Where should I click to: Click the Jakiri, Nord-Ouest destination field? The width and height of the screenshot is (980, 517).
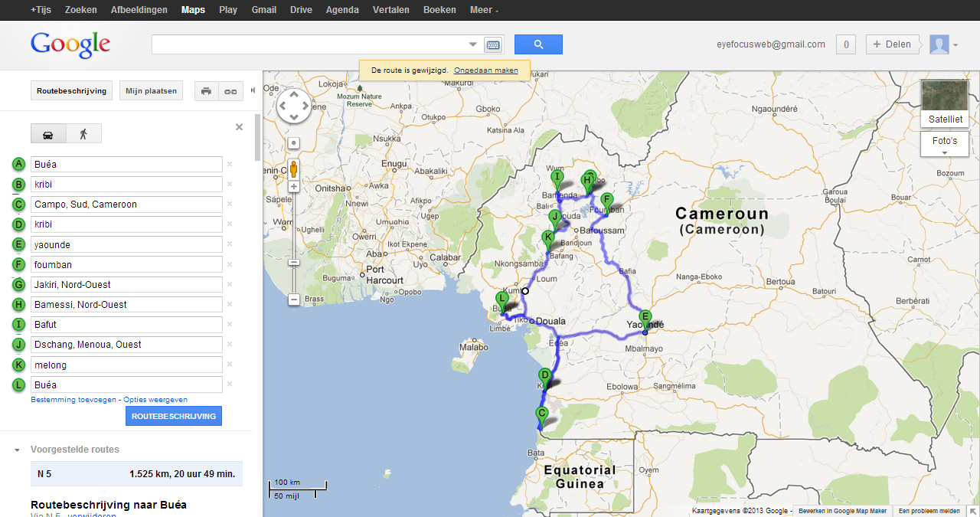point(126,285)
